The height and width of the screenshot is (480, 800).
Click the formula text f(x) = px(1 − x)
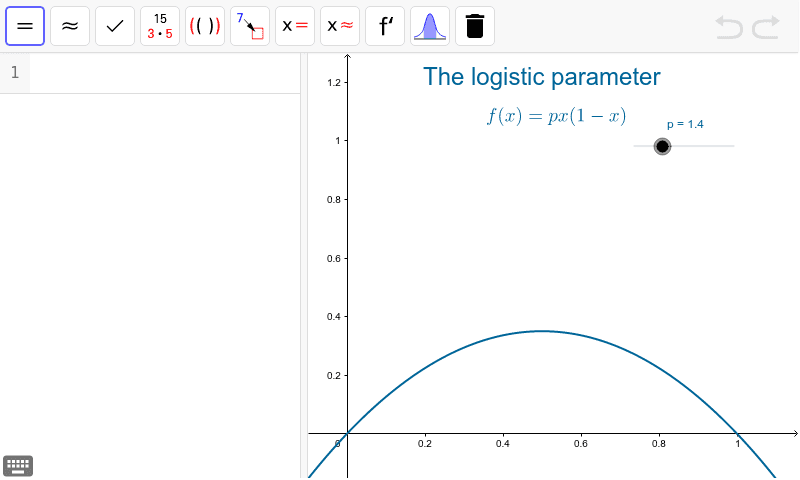pos(556,116)
